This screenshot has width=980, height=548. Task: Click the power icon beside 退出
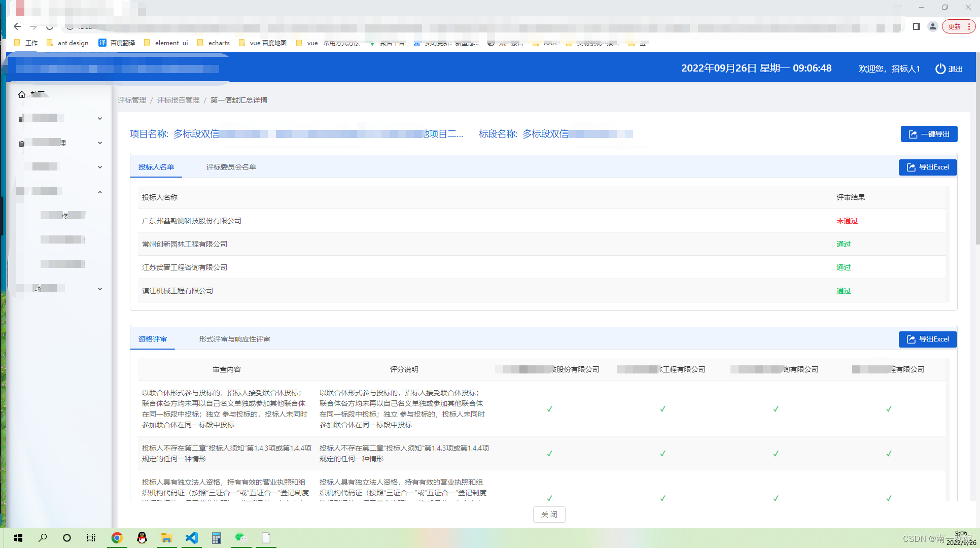pyautogui.click(x=940, y=68)
